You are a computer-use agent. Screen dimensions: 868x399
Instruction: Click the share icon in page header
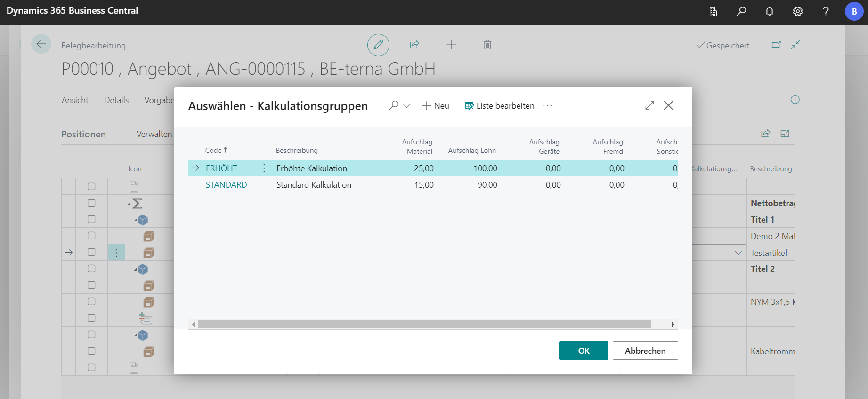[x=414, y=45]
